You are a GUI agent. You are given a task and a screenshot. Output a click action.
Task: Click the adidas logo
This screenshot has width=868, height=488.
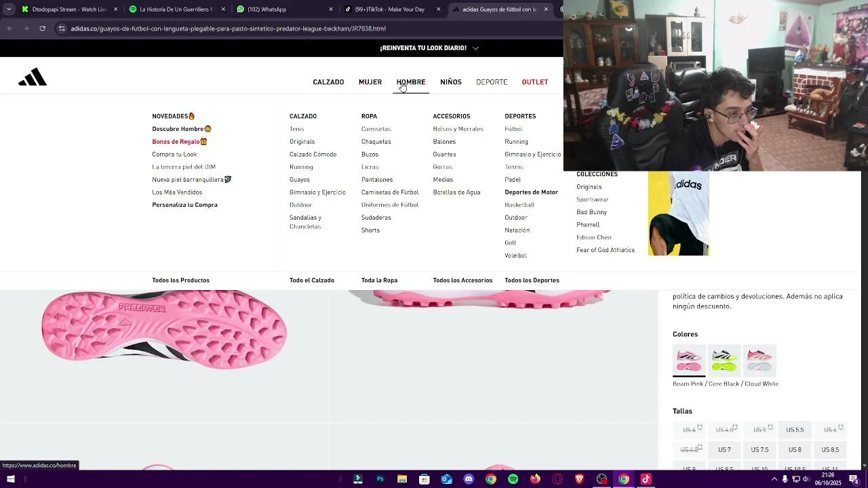coord(33,77)
